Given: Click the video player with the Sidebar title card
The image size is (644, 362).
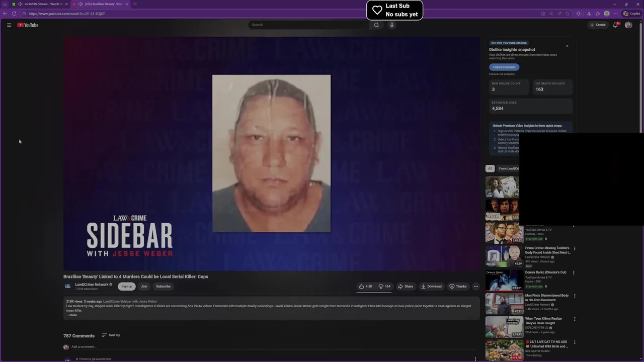Looking at the screenshot, I should 271,153.
